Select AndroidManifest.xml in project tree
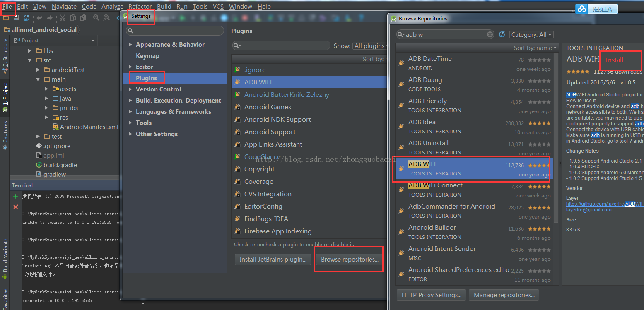The width and height of the screenshot is (644, 310). point(86,127)
